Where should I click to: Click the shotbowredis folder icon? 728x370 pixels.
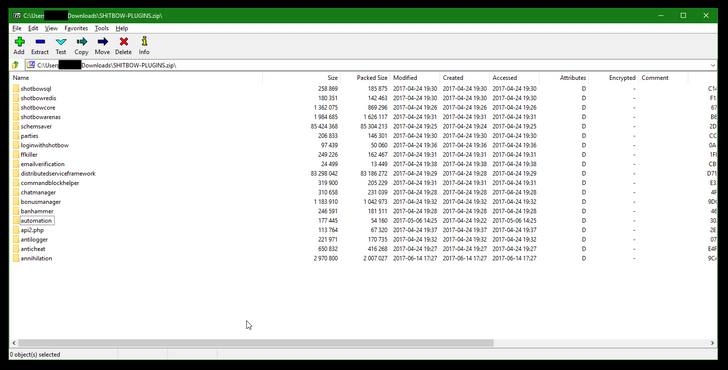coord(16,98)
